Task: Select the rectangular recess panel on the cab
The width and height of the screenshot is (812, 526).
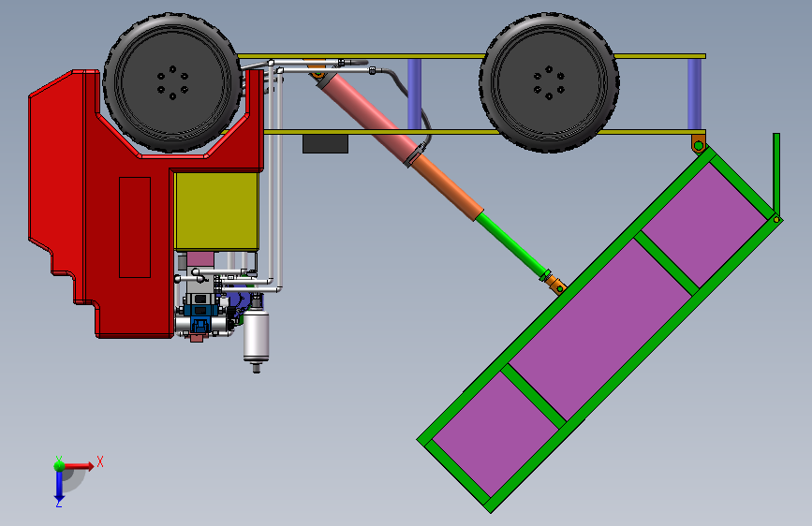Action: 135,227
